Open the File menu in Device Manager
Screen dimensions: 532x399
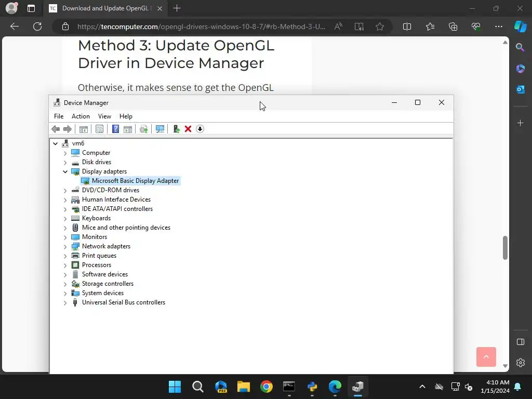[59, 116]
